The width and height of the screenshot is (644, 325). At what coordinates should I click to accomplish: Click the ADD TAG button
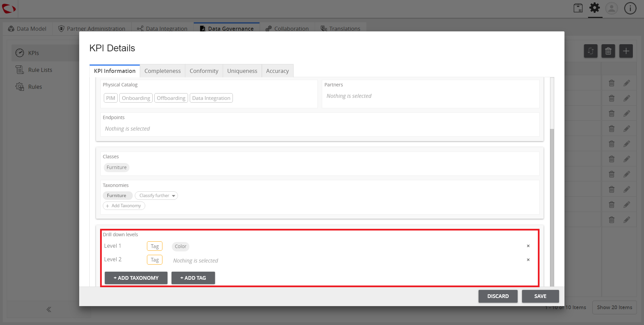click(x=193, y=278)
